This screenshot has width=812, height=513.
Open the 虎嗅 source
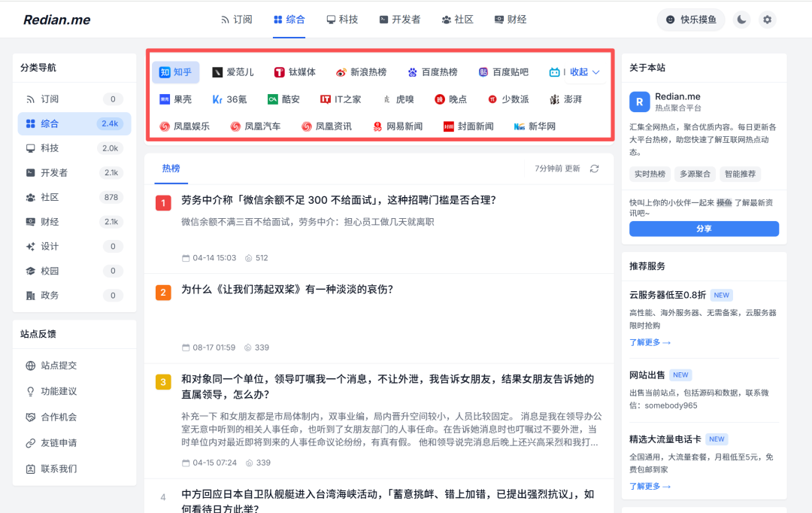[x=398, y=99]
